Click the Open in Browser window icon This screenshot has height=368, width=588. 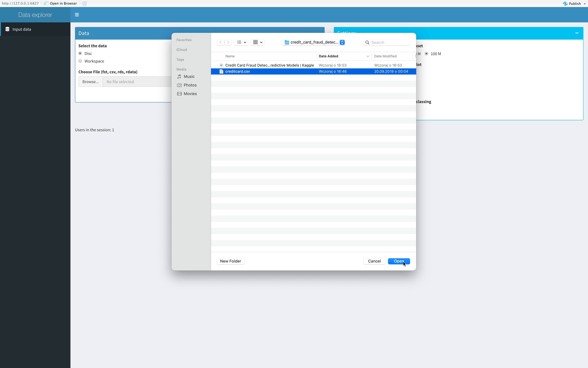(46, 3)
